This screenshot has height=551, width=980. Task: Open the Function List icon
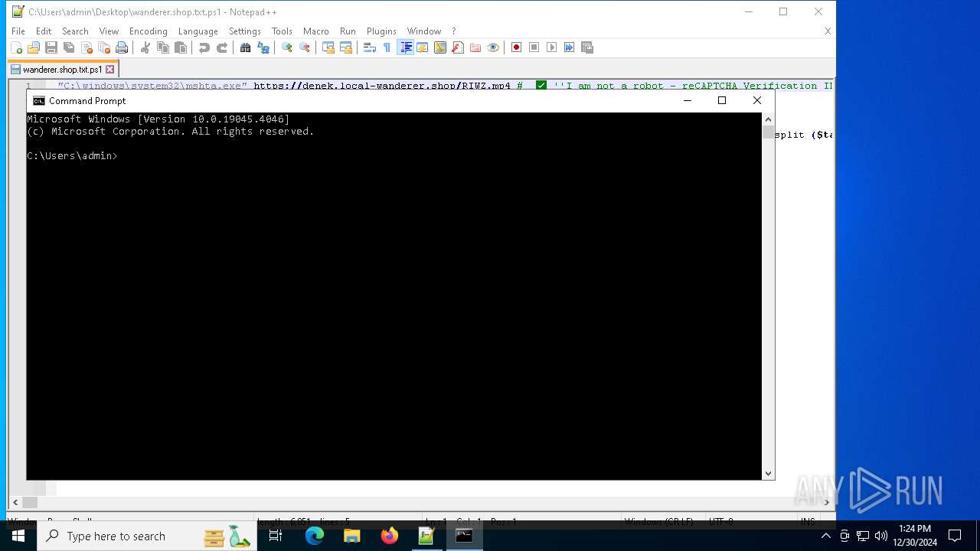coord(458,47)
